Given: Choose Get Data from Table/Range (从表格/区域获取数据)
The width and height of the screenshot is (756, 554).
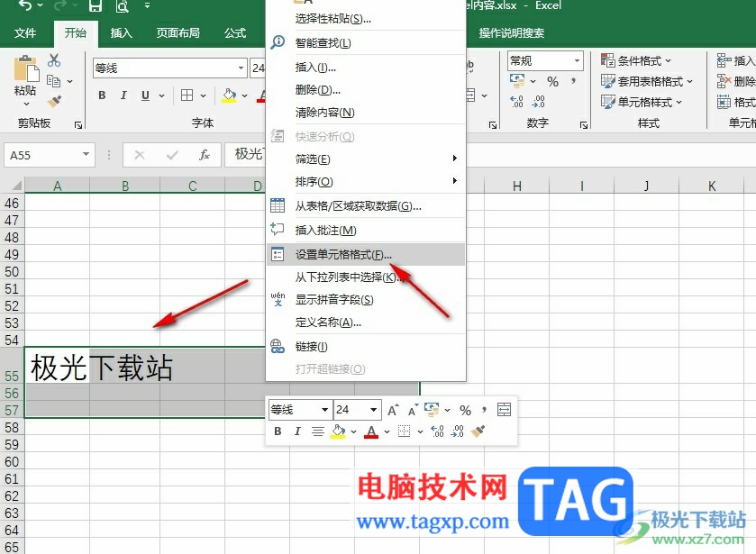Looking at the screenshot, I should pos(366,206).
